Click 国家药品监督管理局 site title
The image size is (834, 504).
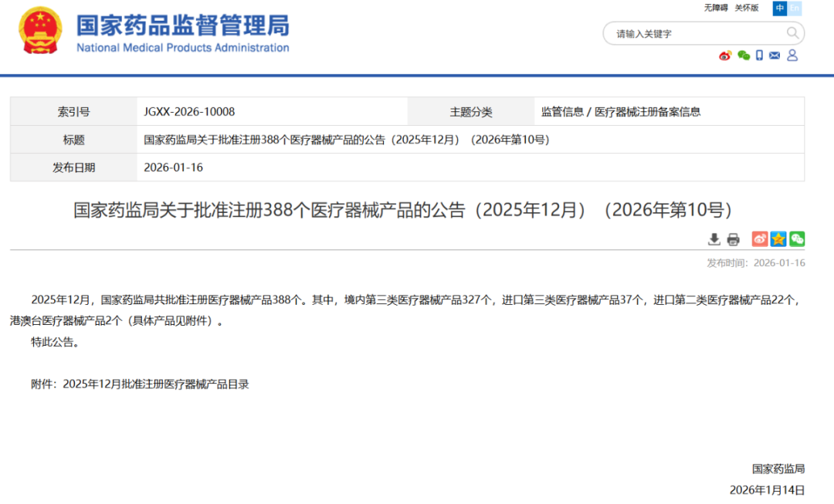[x=183, y=25]
